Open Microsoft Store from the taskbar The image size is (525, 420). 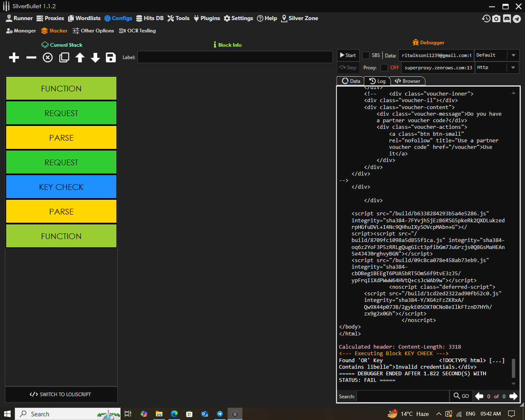click(189, 414)
